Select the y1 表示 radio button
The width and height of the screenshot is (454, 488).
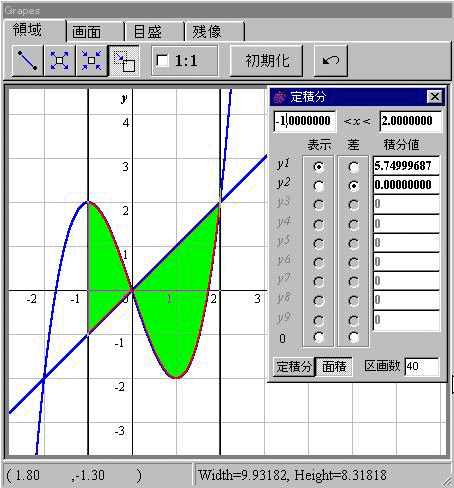(x=319, y=166)
